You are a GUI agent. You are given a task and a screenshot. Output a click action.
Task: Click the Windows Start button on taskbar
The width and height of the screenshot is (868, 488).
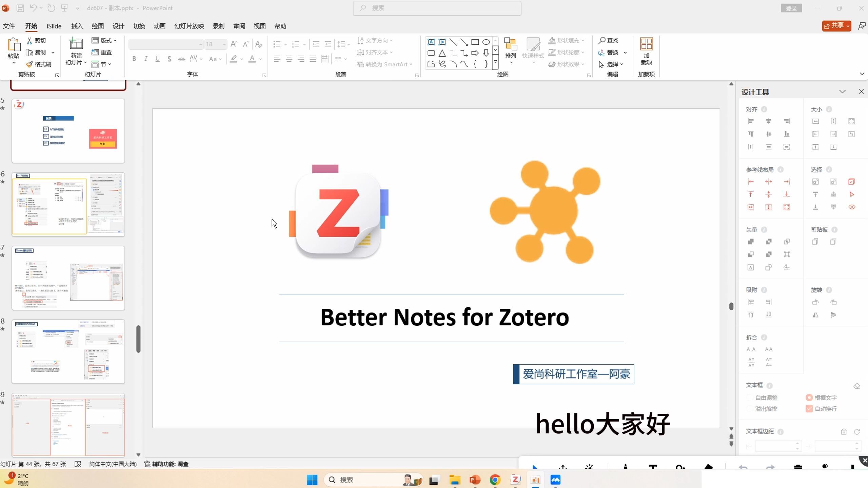point(312,480)
